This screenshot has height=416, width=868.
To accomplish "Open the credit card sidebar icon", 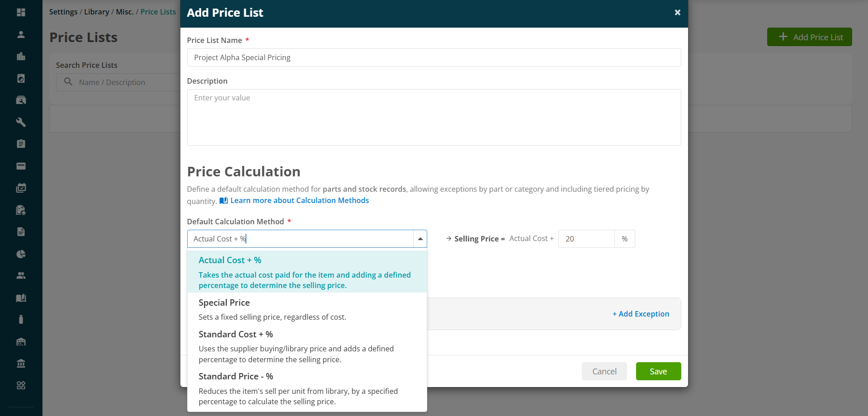I will click(x=21, y=166).
